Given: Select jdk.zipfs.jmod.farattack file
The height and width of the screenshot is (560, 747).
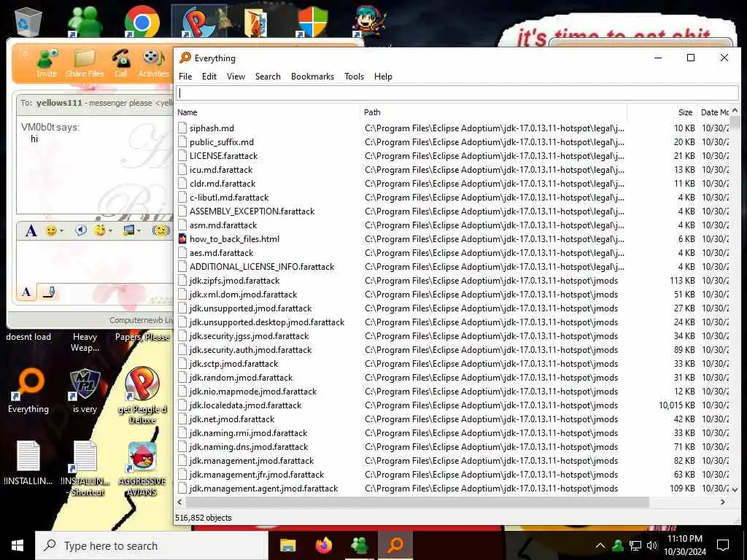Looking at the screenshot, I should 452,281.
